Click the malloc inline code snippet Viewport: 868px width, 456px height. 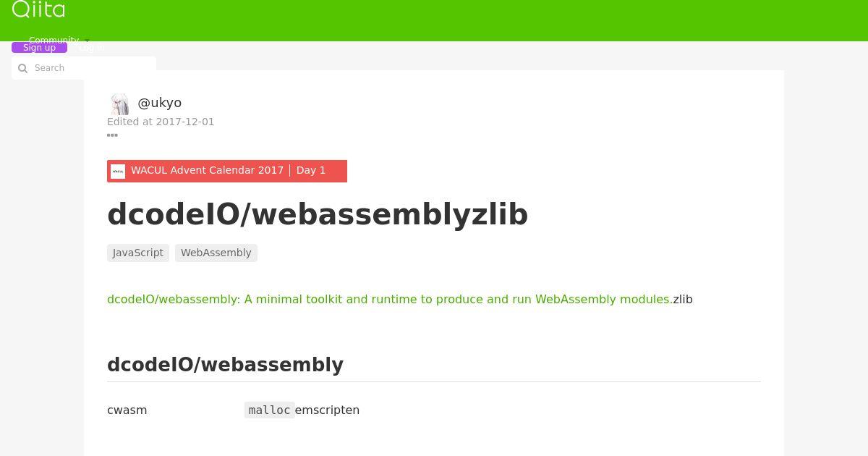(x=269, y=410)
